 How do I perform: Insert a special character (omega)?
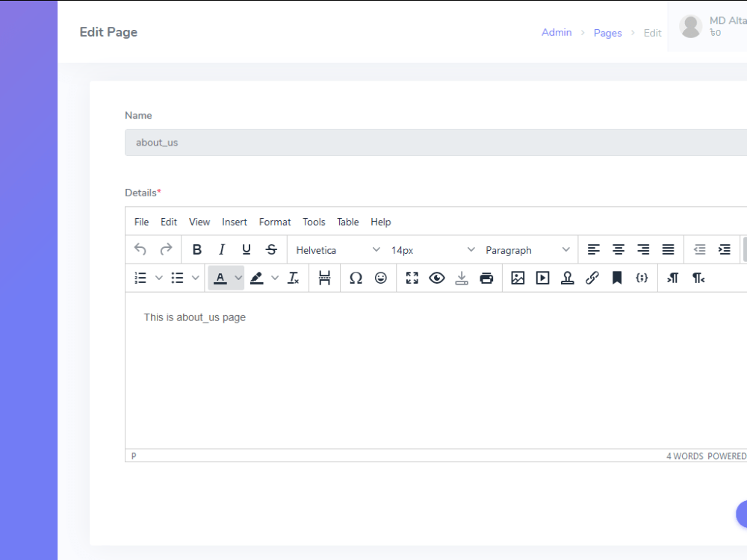pyautogui.click(x=356, y=278)
